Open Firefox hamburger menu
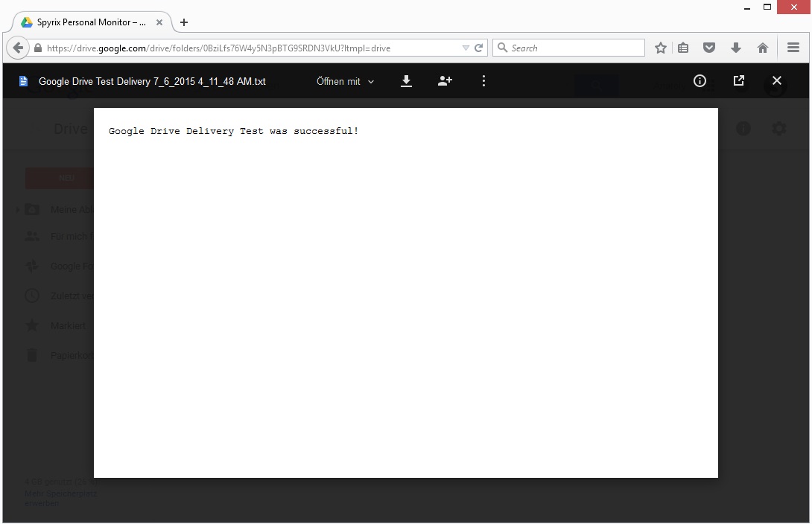The image size is (812, 524). pos(793,48)
